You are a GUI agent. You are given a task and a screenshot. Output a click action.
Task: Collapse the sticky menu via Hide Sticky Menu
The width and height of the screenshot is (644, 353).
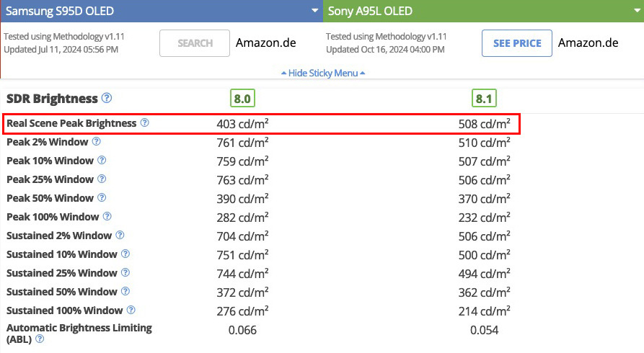322,73
